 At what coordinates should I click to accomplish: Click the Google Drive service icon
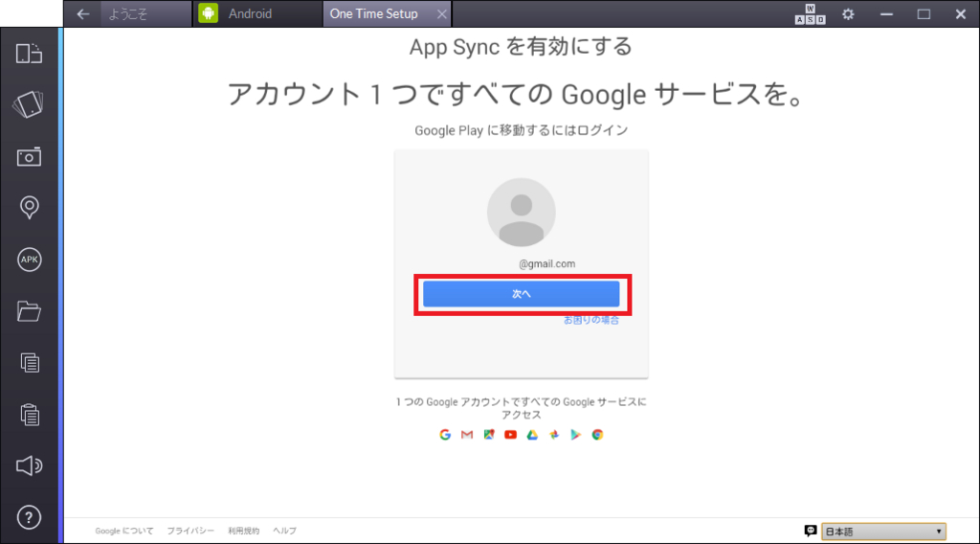point(532,435)
